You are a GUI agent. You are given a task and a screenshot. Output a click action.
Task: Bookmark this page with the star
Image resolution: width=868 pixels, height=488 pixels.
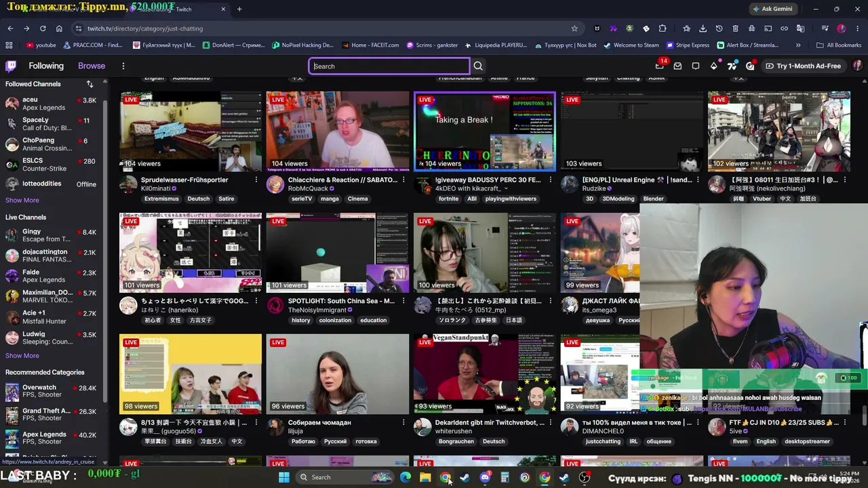[x=574, y=28]
